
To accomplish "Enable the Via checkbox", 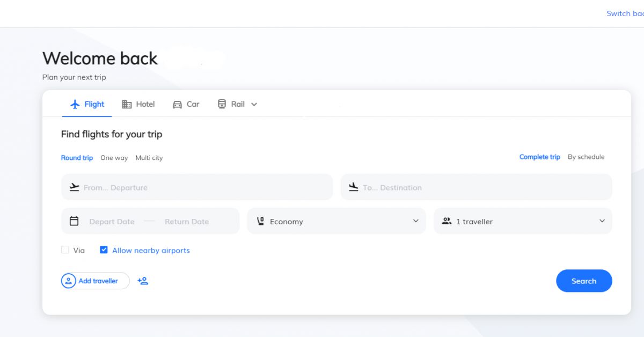I will click(x=65, y=250).
